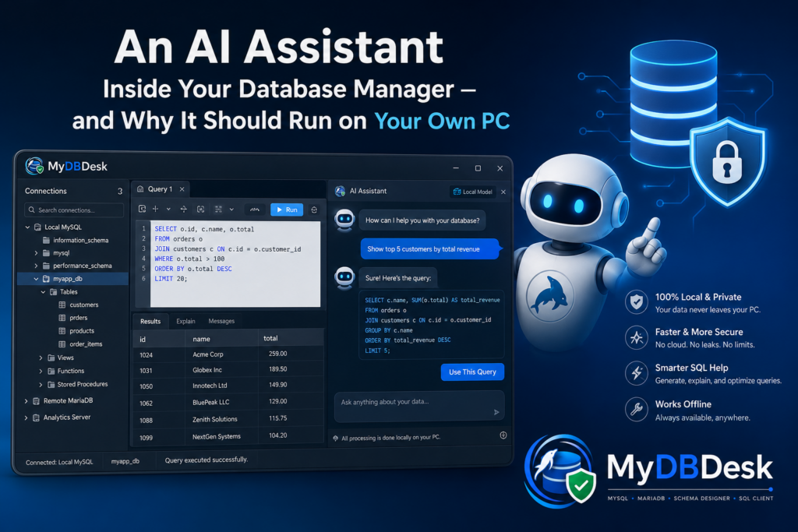Click the Remote MariaDB database icon
Screen dimensions: 798x532
tap(36, 401)
